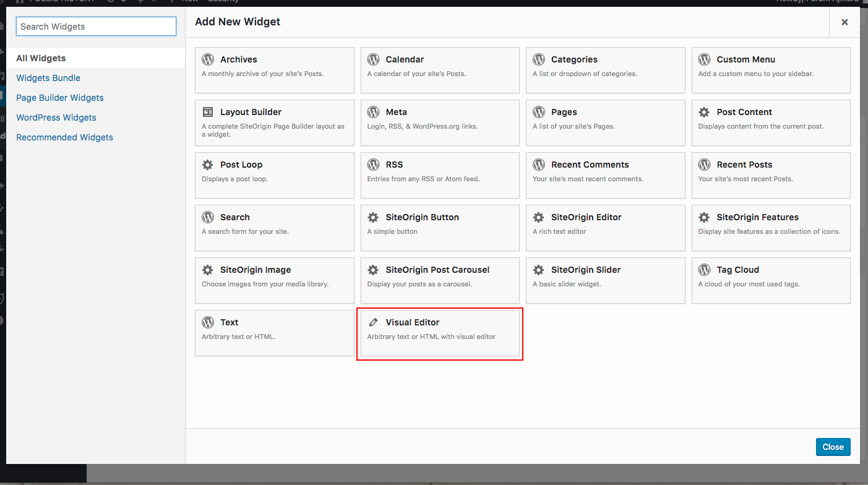Viewport: 868px width, 485px height.
Task: Click the gear icon on SiteOrigin Button widget
Action: pyautogui.click(x=373, y=217)
